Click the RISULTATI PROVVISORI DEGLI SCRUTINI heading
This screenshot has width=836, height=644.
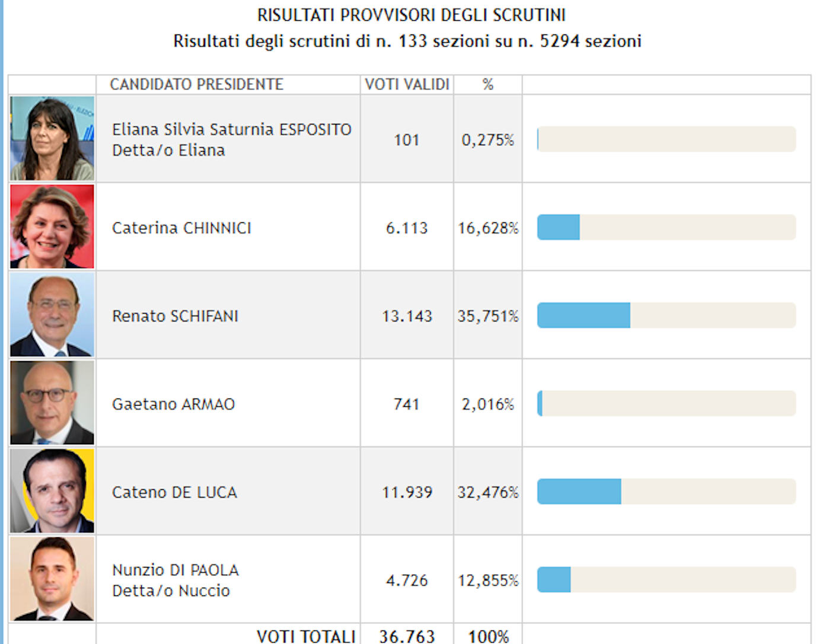[x=411, y=15]
